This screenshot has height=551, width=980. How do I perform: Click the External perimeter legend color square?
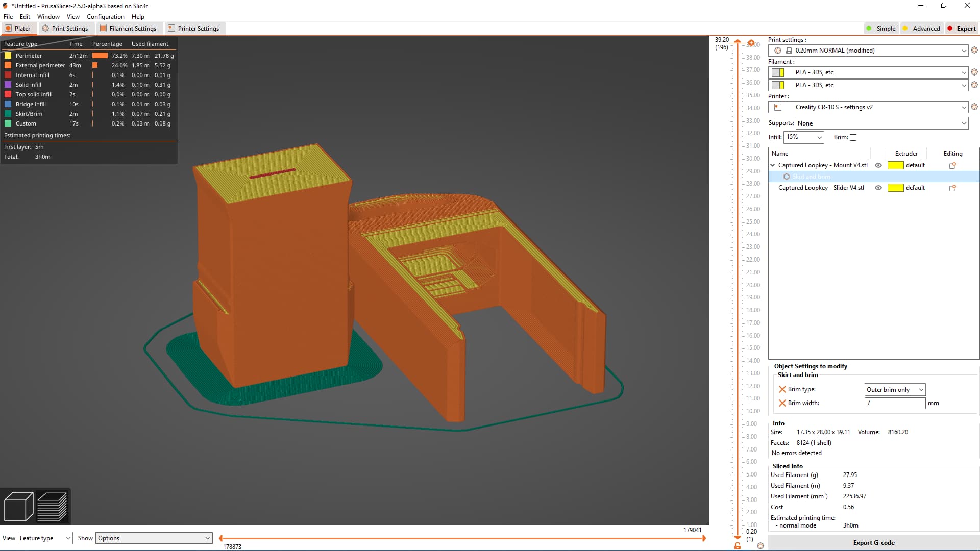point(8,65)
